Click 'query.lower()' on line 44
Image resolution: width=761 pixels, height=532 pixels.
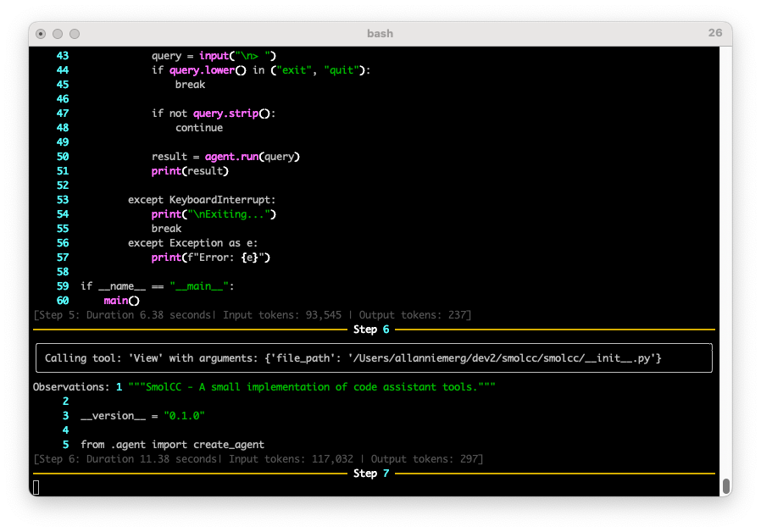208,70
